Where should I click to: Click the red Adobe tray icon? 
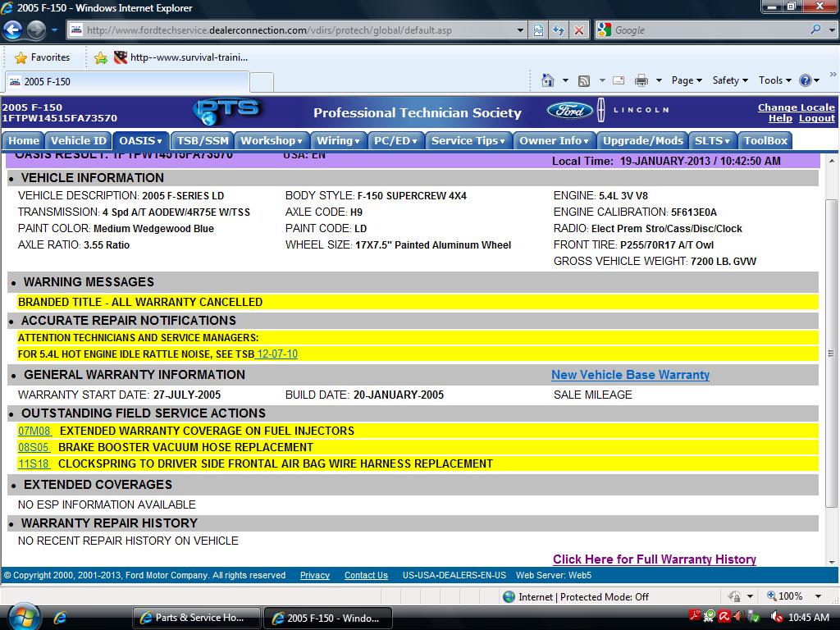tap(694, 616)
